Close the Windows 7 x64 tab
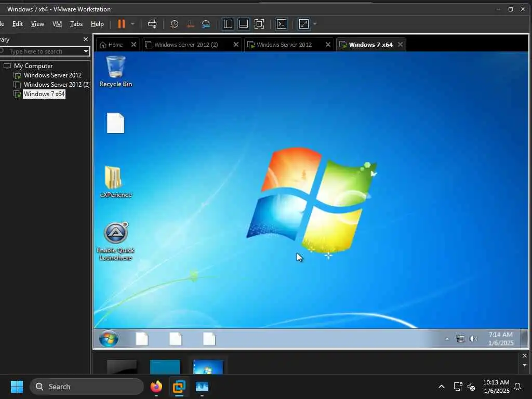The height and width of the screenshot is (399, 532). point(401,45)
